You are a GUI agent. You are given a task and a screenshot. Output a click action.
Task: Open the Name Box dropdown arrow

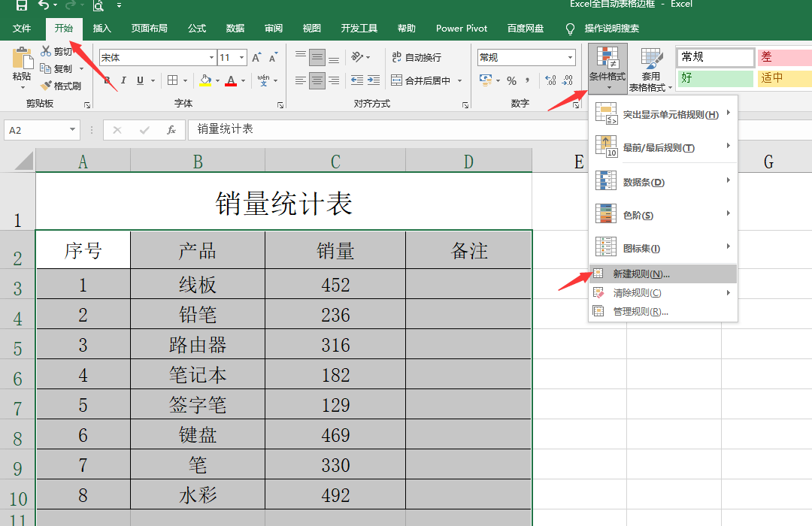click(x=72, y=129)
